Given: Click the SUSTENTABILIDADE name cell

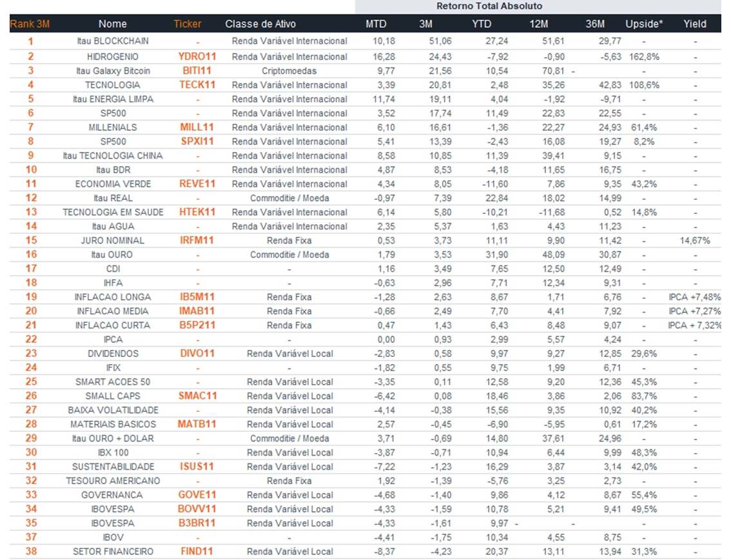Looking at the screenshot, I should coord(113,467).
